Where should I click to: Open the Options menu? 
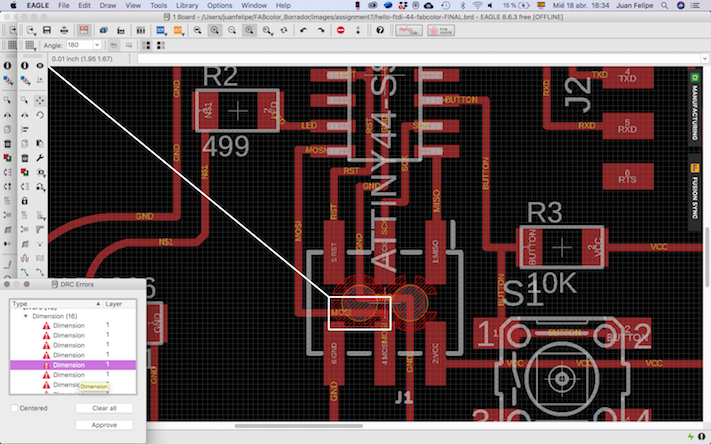[219, 5]
